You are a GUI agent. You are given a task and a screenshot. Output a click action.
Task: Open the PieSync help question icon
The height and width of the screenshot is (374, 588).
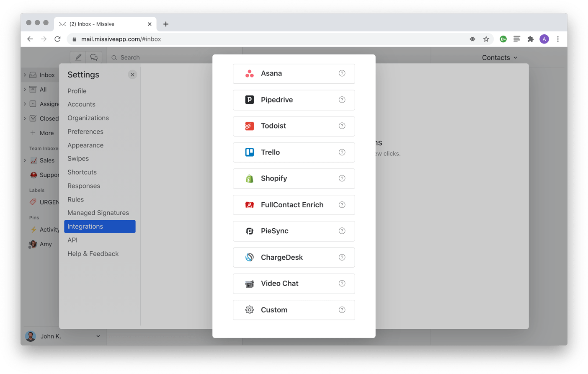[342, 231]
